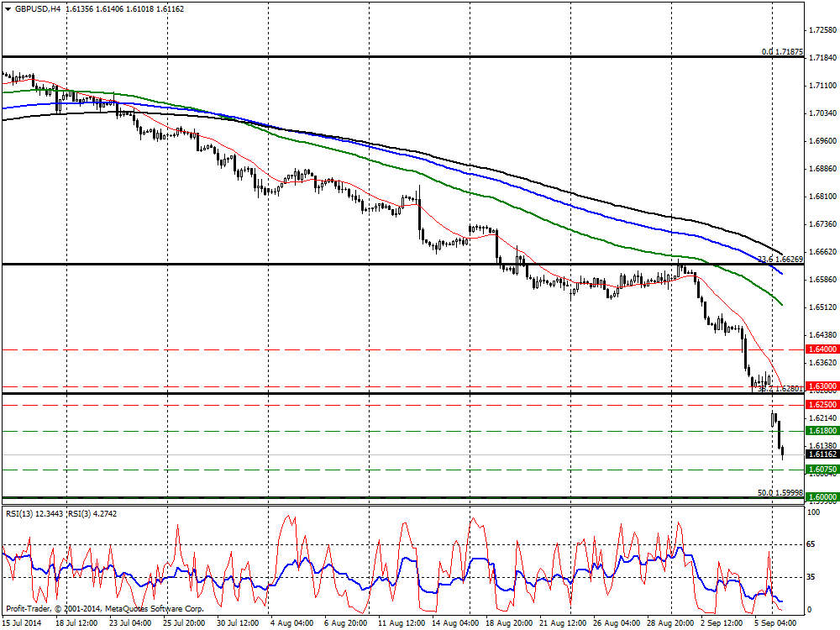Click the red 1.63000 price level tag
Screen dimensions: 840x630
tap(821, 386)
